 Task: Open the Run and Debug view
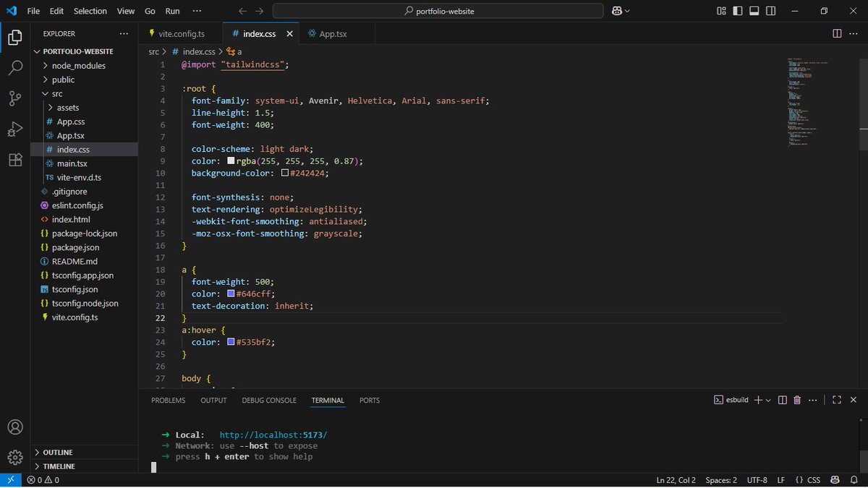click(14, 129)
